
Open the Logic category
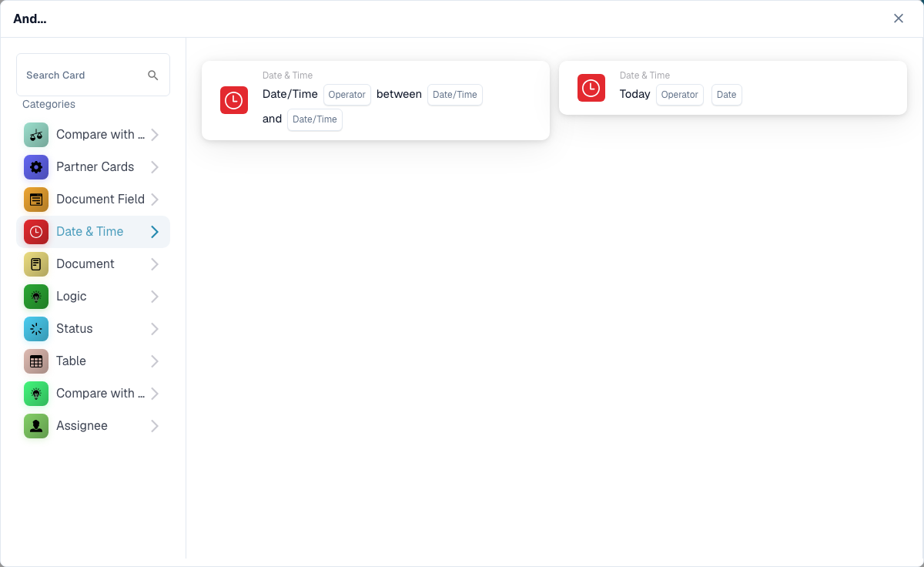(x=93, y=297)
